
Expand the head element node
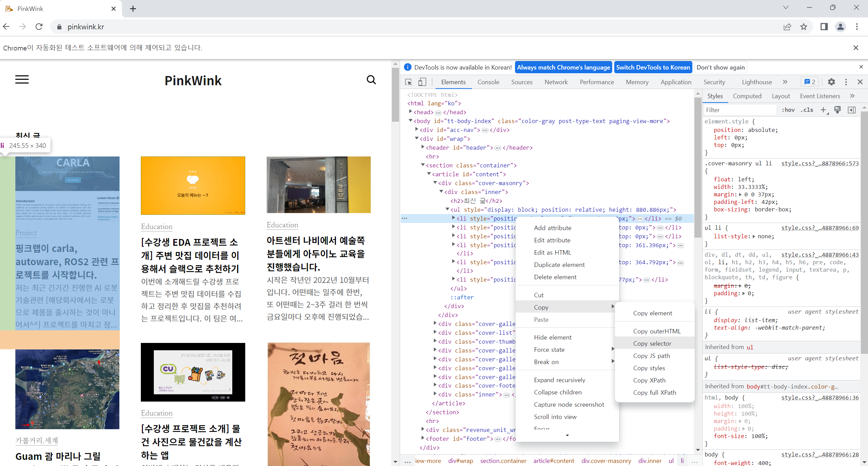click(x=411, y=112)
